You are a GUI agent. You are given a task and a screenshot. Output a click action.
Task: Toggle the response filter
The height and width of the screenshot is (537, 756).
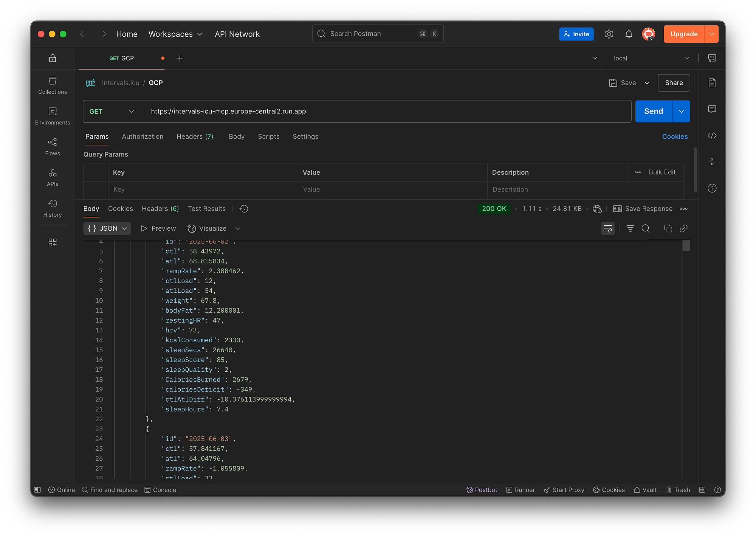pos(630,228)
